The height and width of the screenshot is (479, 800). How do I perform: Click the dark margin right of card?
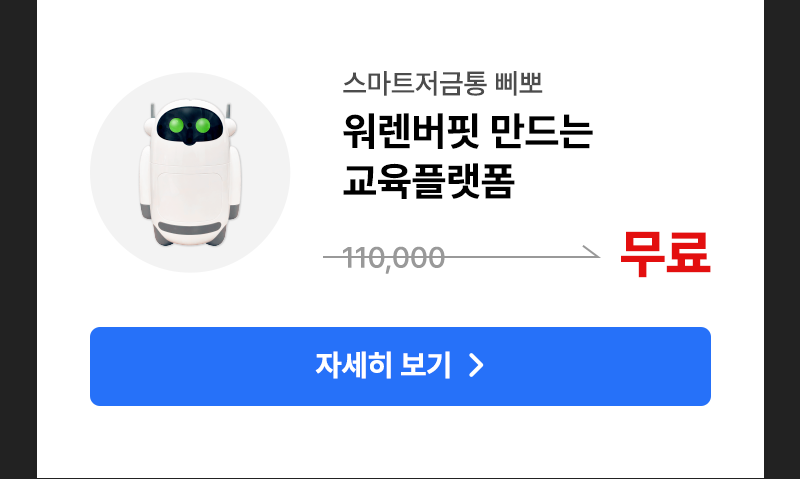[782, 239]
